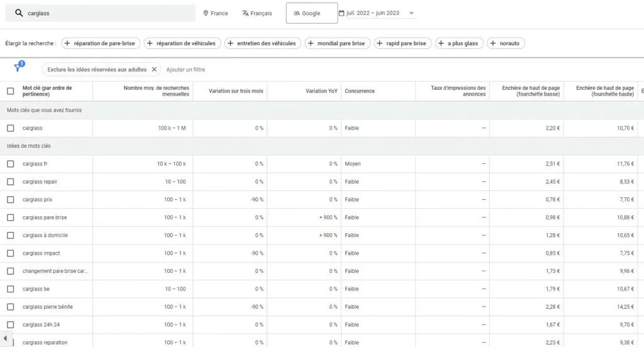
Task: Click 'Mots clés que vous avez fournis' header
Action: 44,110
